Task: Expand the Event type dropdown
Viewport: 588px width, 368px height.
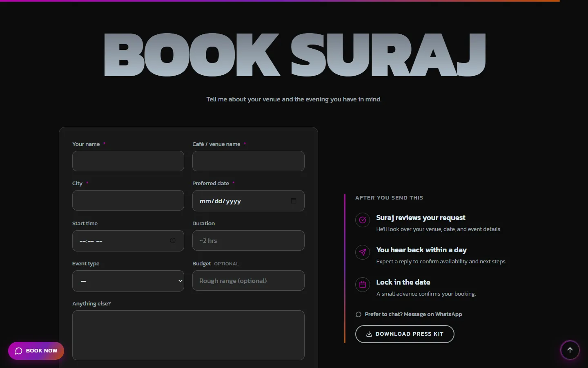Action: tap(128, 281)
